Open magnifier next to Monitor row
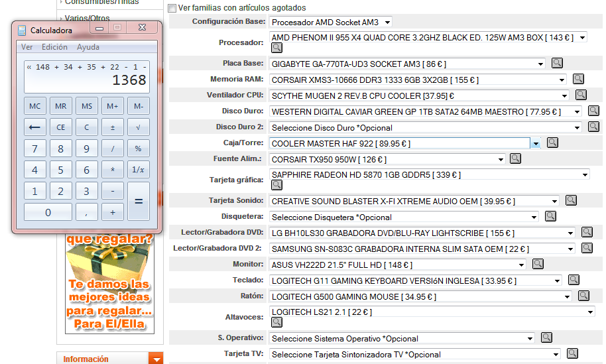The width and height of the screenshot is (606, 364). pyautogui.click(x=538, y=264)
